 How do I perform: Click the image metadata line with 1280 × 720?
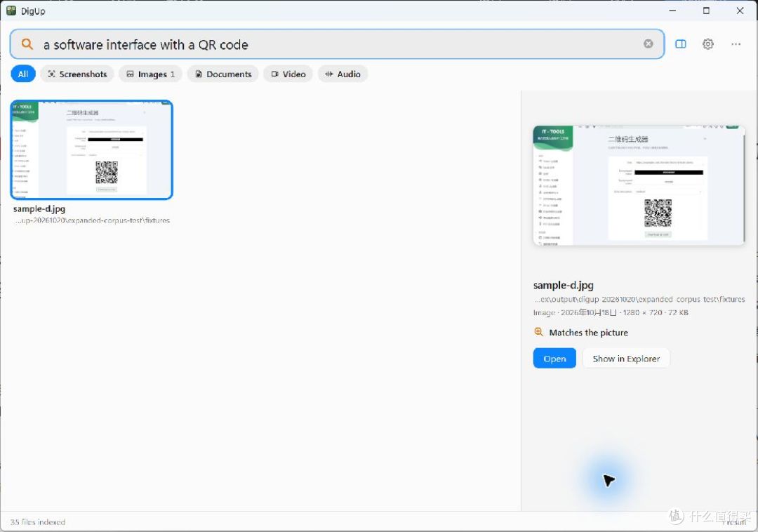[611, 312]
